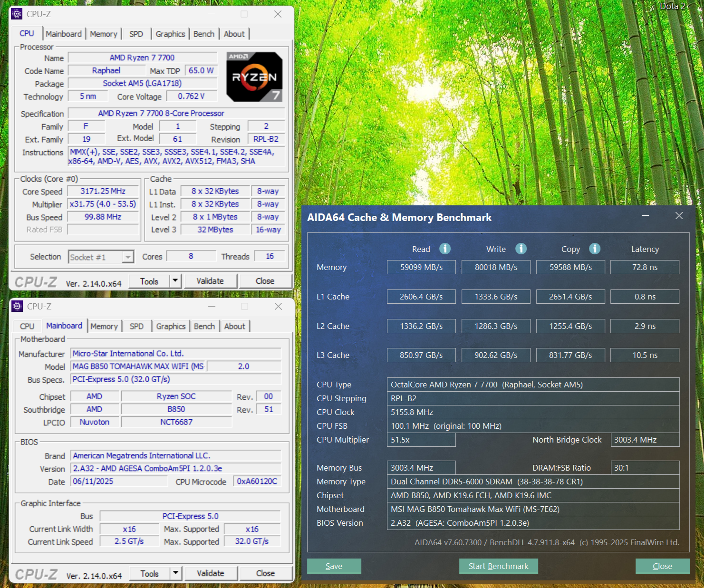Click L3 Cache Copy value 831.77 GB/s

tap(570, 355)
